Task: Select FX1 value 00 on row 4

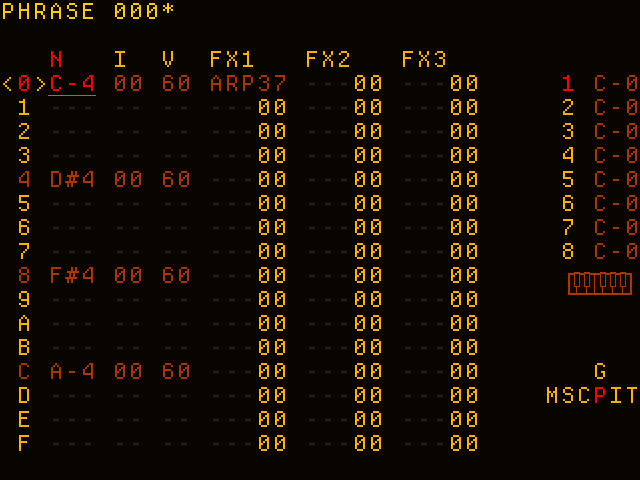Action: pos(272,180)
